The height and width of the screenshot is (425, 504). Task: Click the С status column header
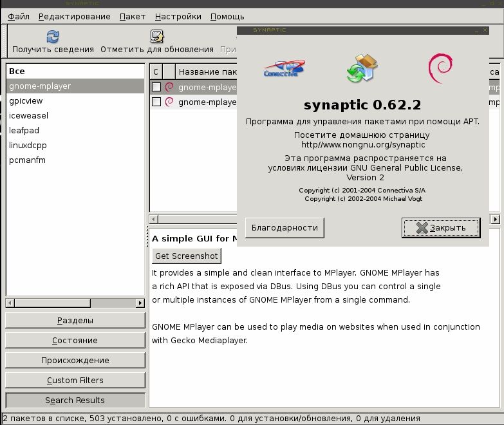pos(156,71)
